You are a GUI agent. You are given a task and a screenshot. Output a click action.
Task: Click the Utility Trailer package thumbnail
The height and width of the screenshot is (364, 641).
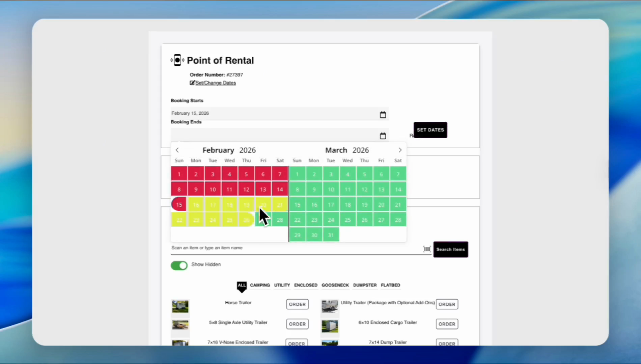click(x=330, y=306)
